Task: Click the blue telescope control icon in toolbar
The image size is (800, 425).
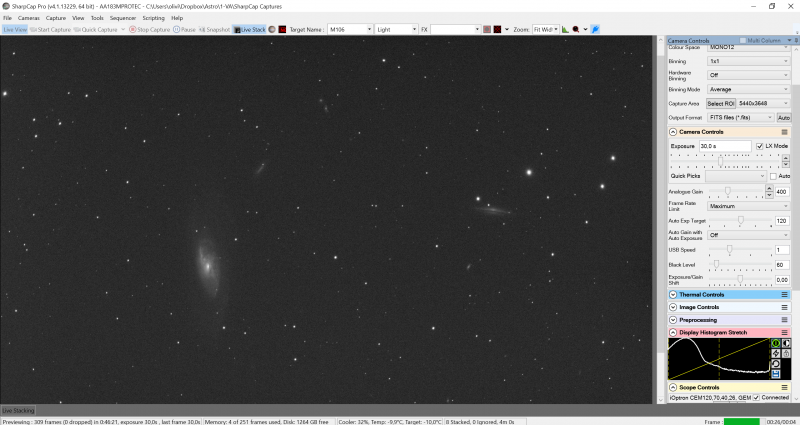Action: point(595,30)
